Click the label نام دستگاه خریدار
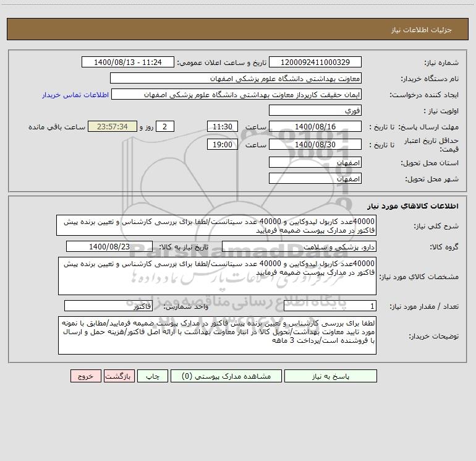The height and width of the screenshot is (461, 476). coord(430,79)
